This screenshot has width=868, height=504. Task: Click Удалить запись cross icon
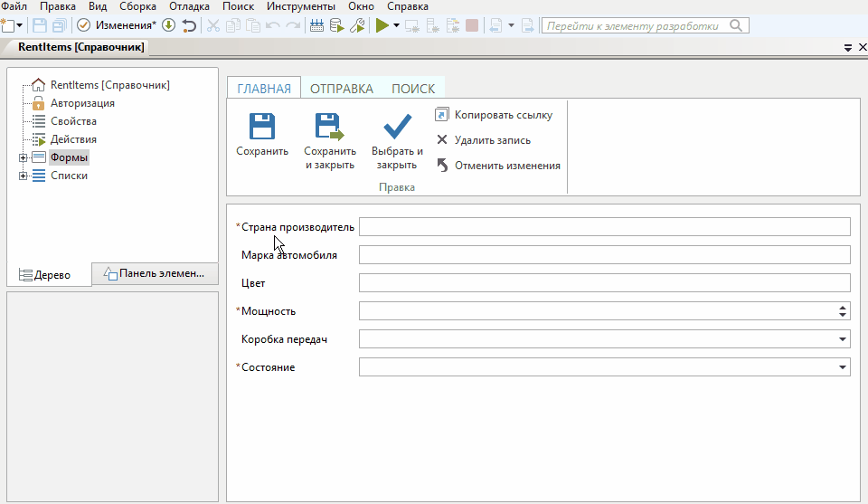pos(441,140)
